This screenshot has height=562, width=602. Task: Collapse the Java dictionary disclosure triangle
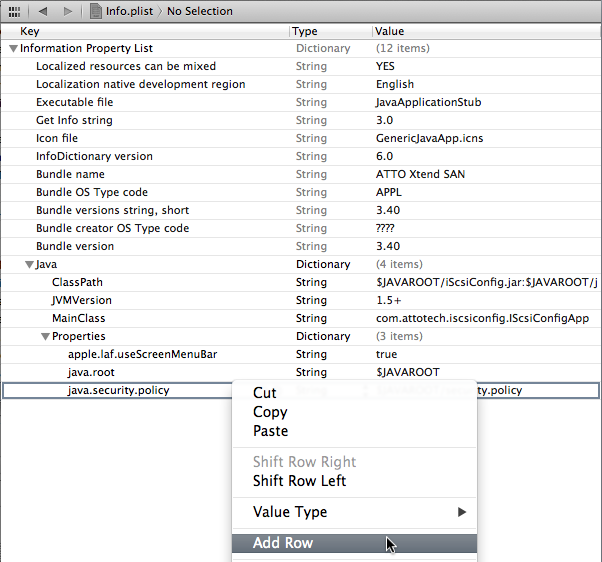(29, 265)
